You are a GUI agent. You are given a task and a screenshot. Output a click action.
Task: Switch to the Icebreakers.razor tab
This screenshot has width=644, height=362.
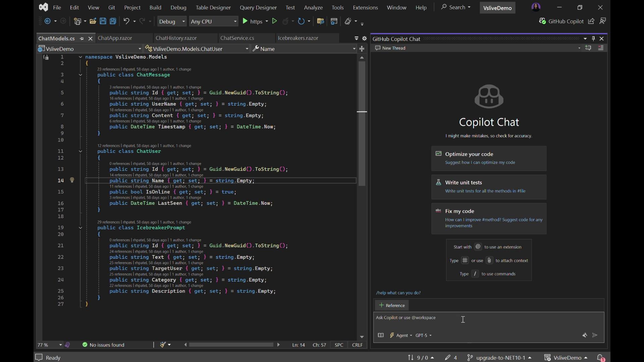[x=298, y=38]
